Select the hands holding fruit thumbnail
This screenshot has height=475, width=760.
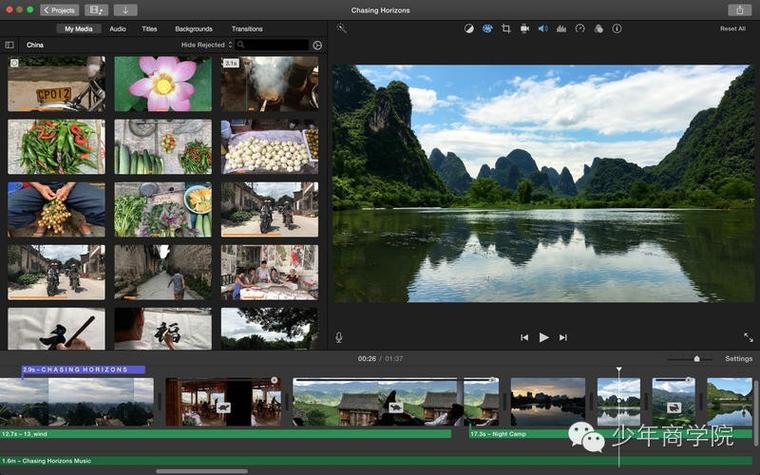56,209
